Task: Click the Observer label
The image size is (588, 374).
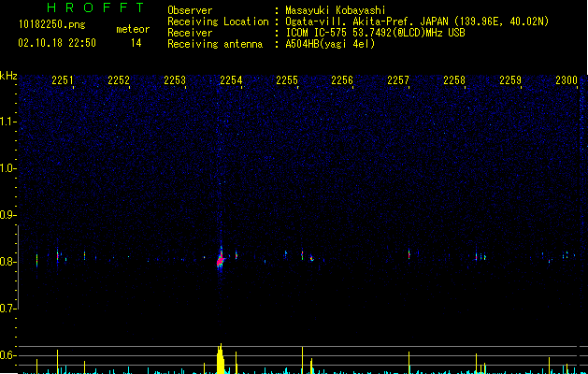Action: coord(190,10)
